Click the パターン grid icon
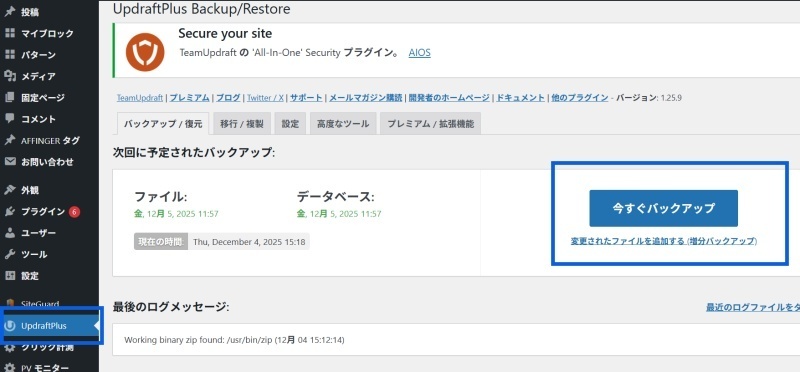The height and width of the screenshot is (372, 800). [x=10, y=55]
